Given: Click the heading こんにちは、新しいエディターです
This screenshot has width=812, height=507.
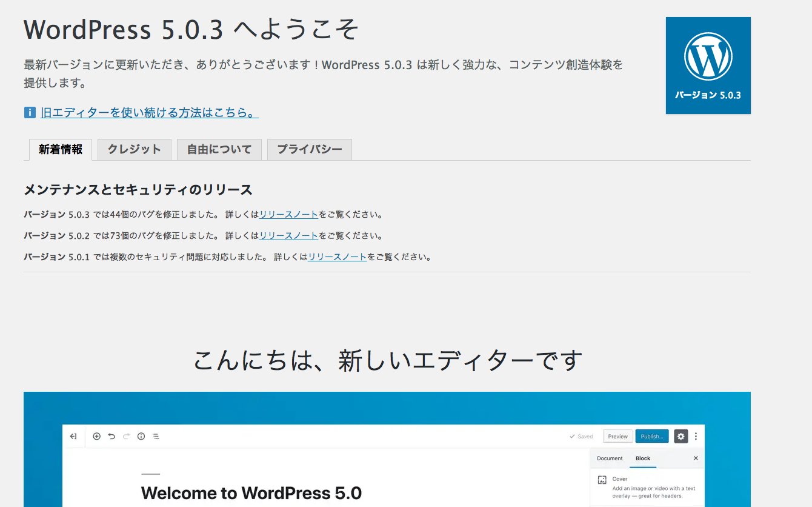Looking at the screenshot, I should pyautogui.click(x=388, y=360).
